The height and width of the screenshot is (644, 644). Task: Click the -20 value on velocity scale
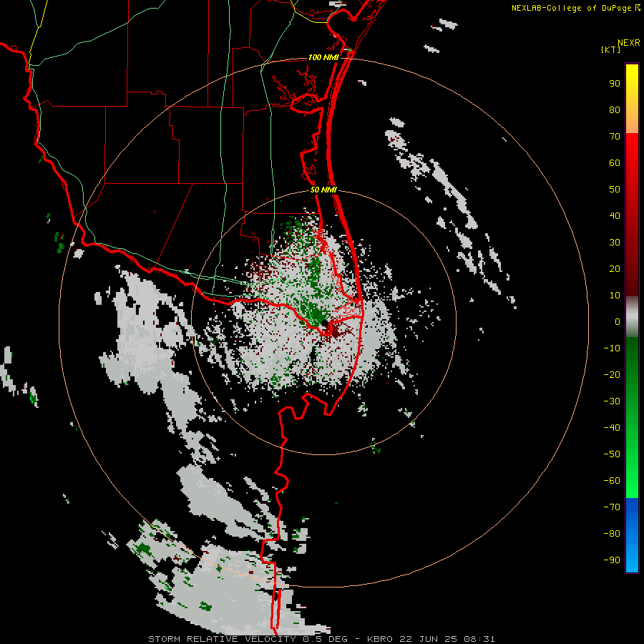(612, 375)
